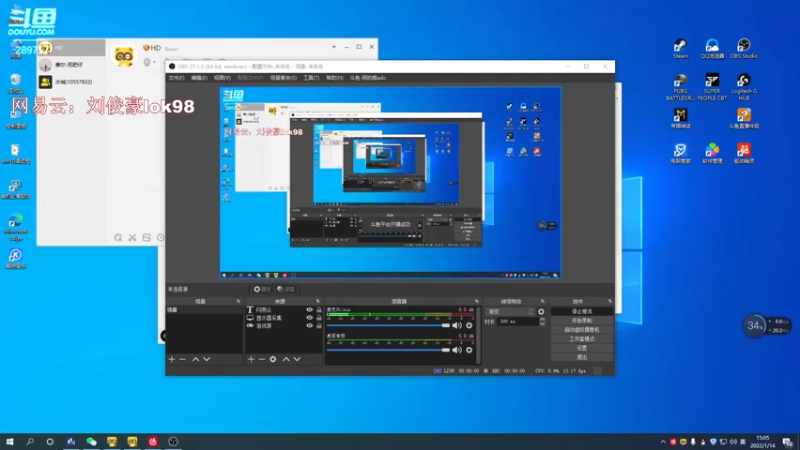Viewport: 800px width, 450px height.
Task: Move the scene up with arrow icon
Action: (195, 359)
